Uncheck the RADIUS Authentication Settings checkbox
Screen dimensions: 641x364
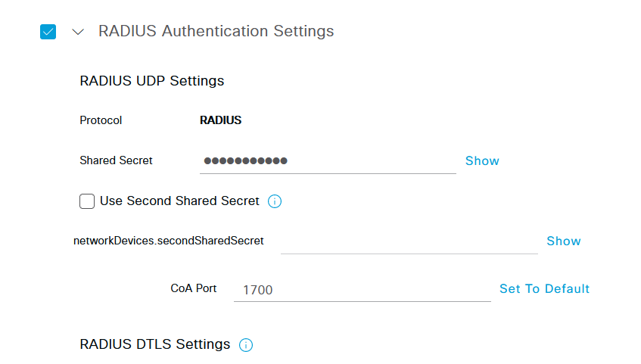pyautogui.click(x=48, y=32)
